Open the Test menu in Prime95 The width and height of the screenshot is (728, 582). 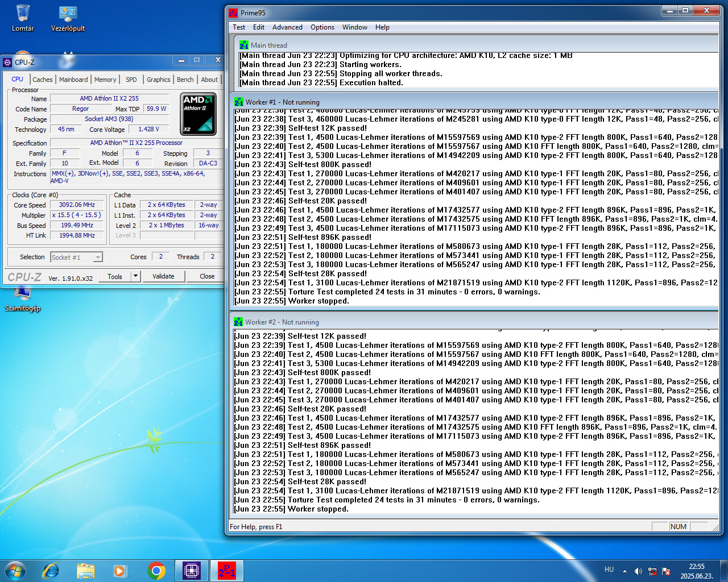239,27
